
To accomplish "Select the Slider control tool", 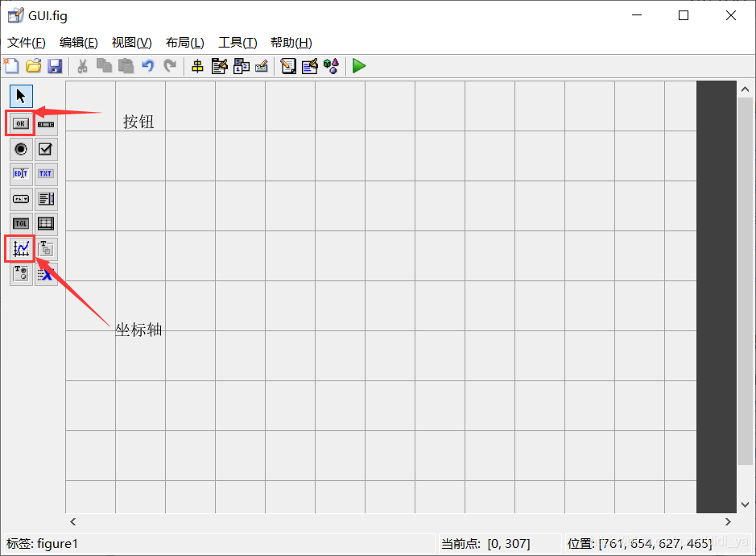I will (46, 123).
